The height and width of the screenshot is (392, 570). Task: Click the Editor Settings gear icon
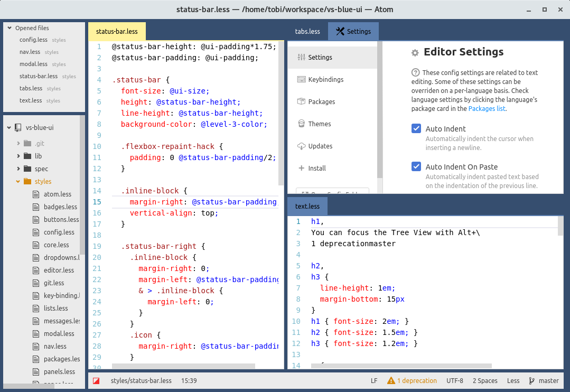tap(415, 53)
